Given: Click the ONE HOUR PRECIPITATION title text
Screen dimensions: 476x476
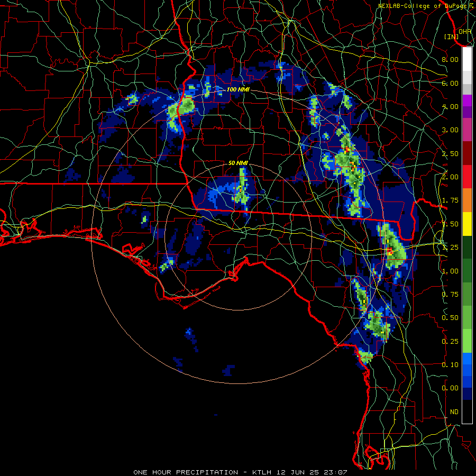Looking at the screenshot, I should (x=186, y=472).
